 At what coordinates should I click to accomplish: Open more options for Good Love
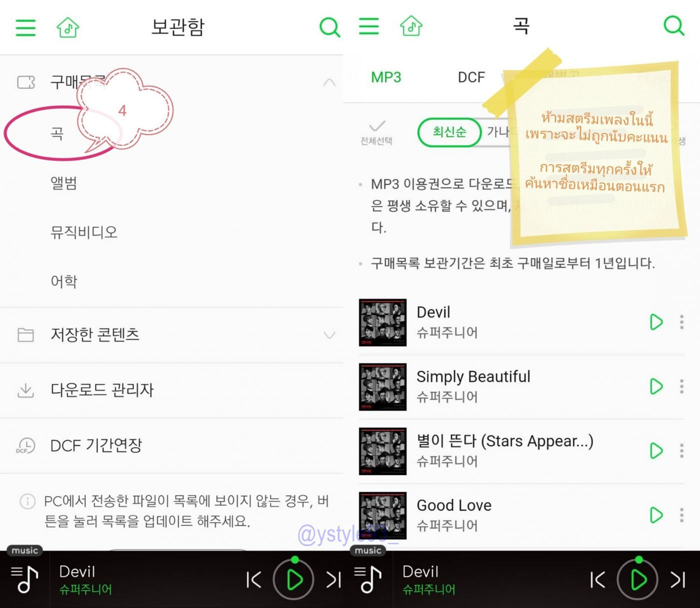tap(681, 515)
